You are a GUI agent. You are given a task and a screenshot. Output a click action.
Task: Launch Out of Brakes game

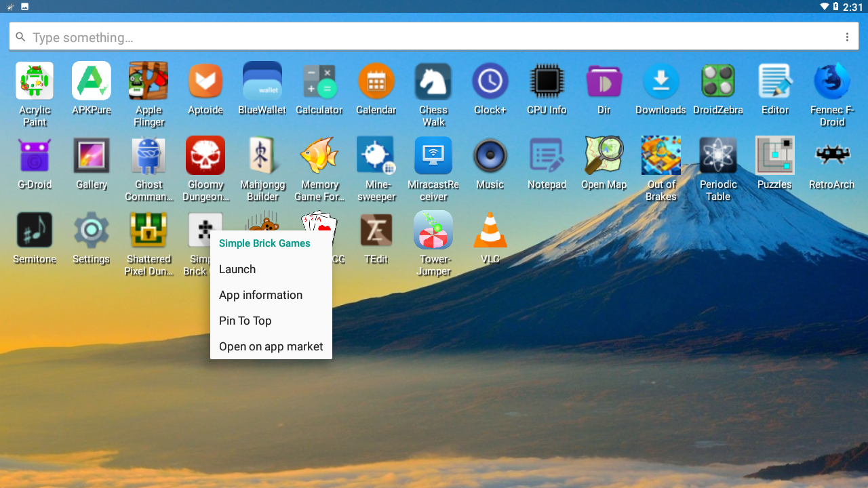(x=661, y=156)
